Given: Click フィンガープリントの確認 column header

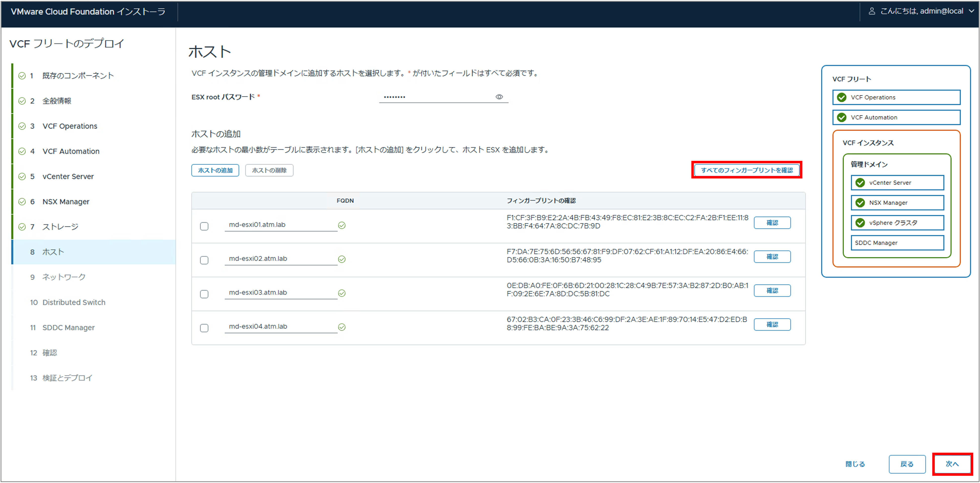Looking at the screenshot, I should [541, 201].
